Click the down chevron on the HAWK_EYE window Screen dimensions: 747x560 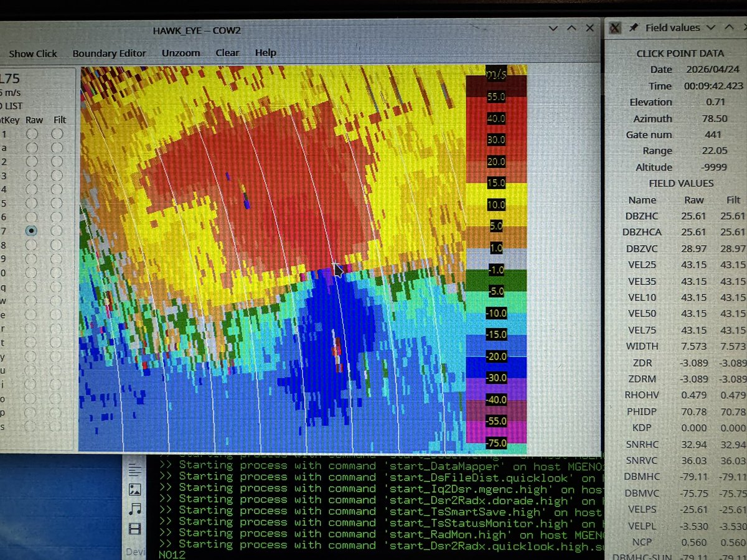point(553,28)
